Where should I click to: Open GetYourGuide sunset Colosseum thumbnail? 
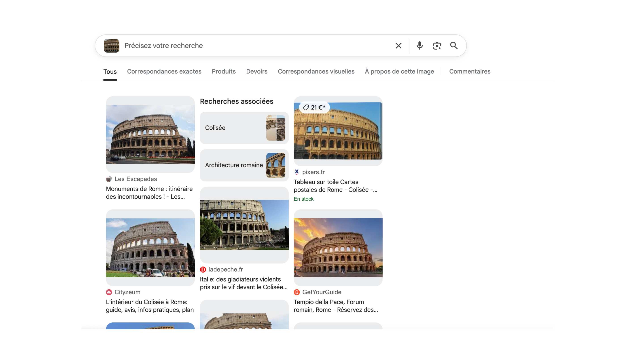(338, 248)
